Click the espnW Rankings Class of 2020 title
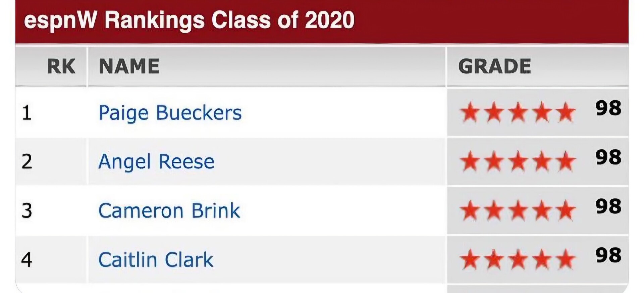This screenshot has height=293, width=644. tap(190, 20)
